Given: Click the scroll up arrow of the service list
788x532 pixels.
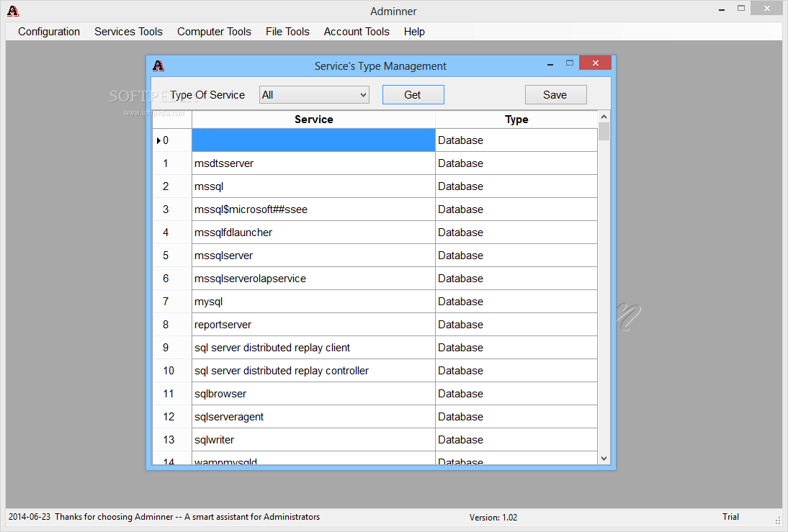Looking at the screenshot, I should point(604,117).
